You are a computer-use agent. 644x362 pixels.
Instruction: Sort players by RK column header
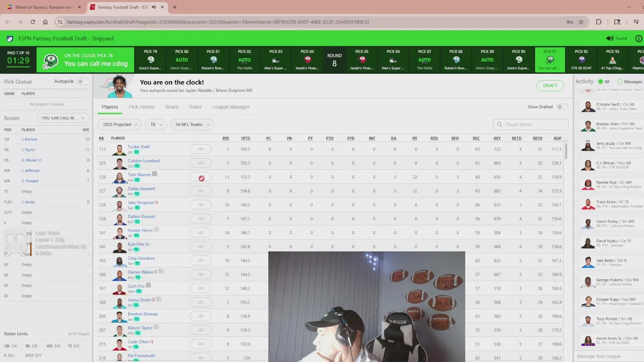coord(102,138)
